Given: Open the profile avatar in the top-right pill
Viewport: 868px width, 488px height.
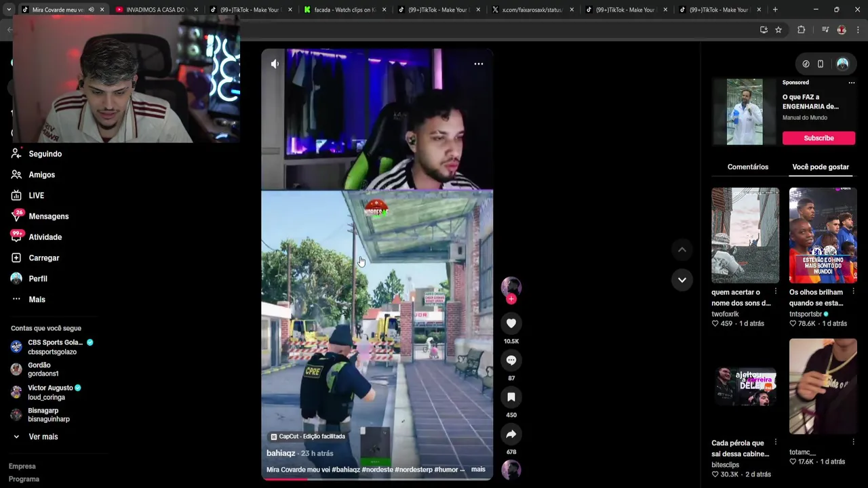Looking at the screenshot, I should coord(842,64).
